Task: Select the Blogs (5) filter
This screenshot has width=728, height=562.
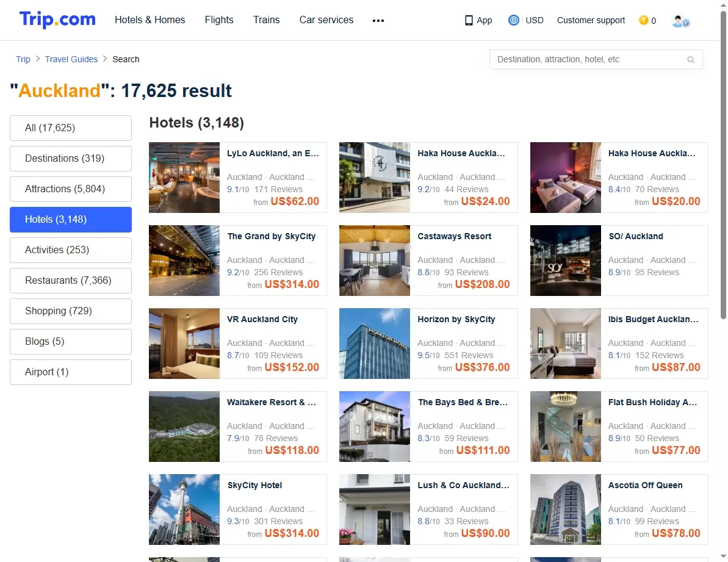Action: click(x=71, y=342)
